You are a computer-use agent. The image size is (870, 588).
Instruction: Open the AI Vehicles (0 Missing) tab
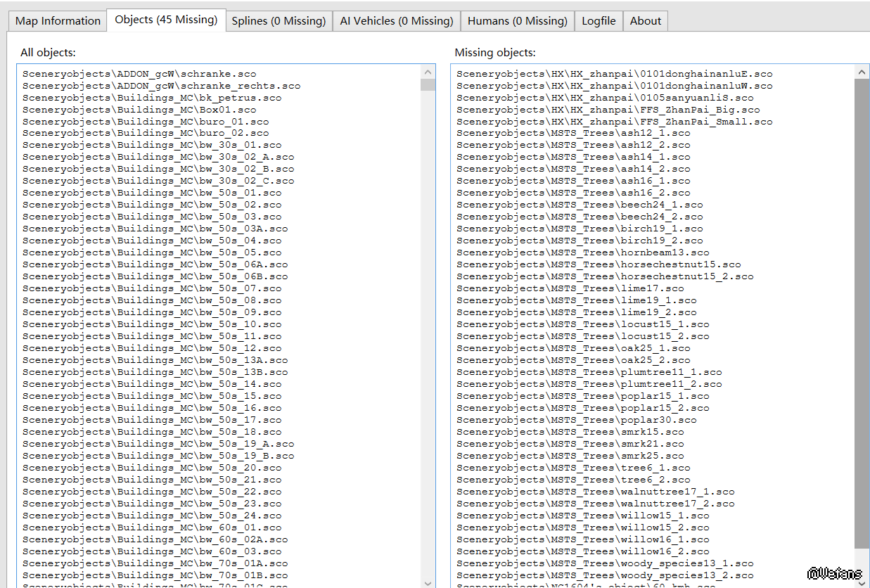coord(397,21)
